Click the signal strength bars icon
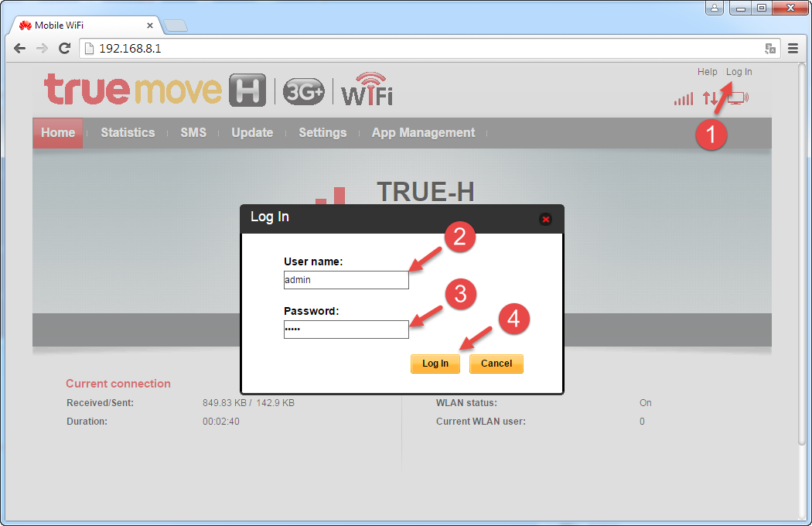Image resolution: width=812 pixels, height=526 pixels. click(684, 98)
